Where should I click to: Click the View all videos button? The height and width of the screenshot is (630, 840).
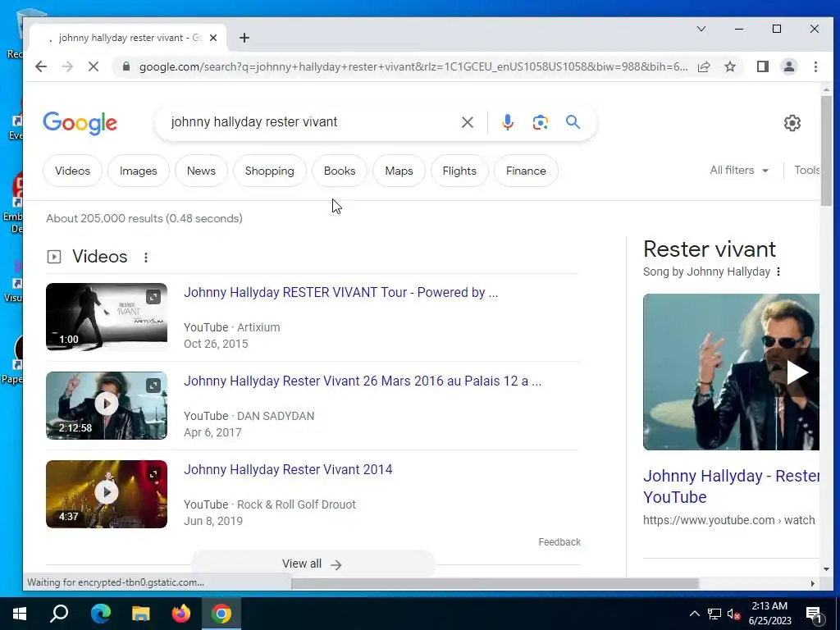coord(313,564)
